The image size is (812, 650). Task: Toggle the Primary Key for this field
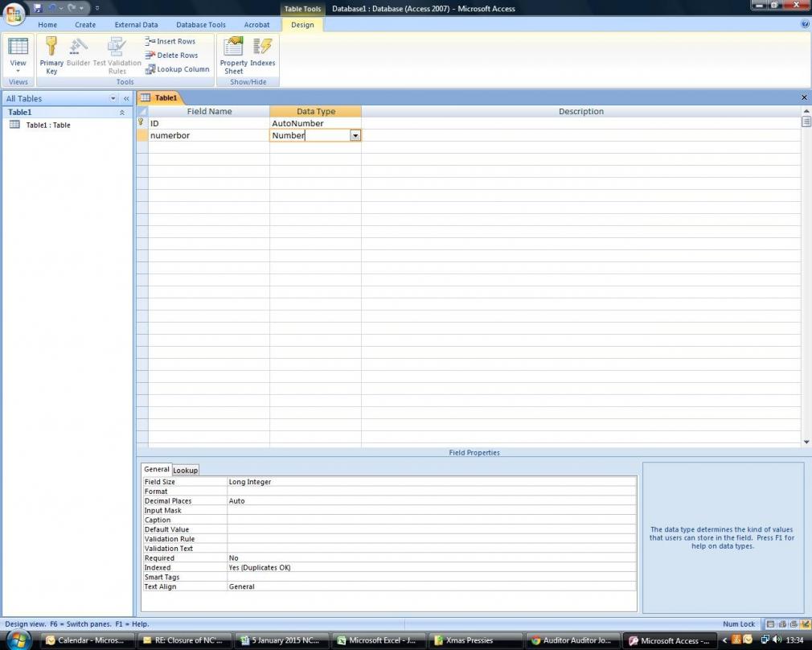51,56
